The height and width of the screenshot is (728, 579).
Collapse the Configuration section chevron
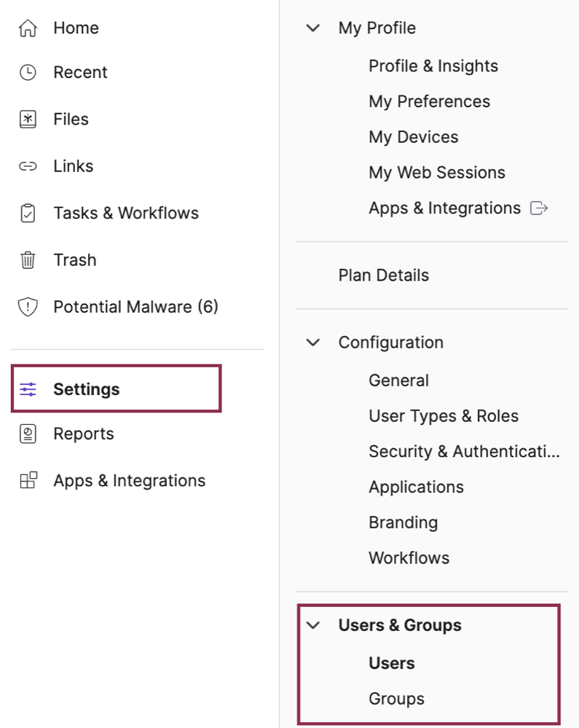tap(313, 343)
